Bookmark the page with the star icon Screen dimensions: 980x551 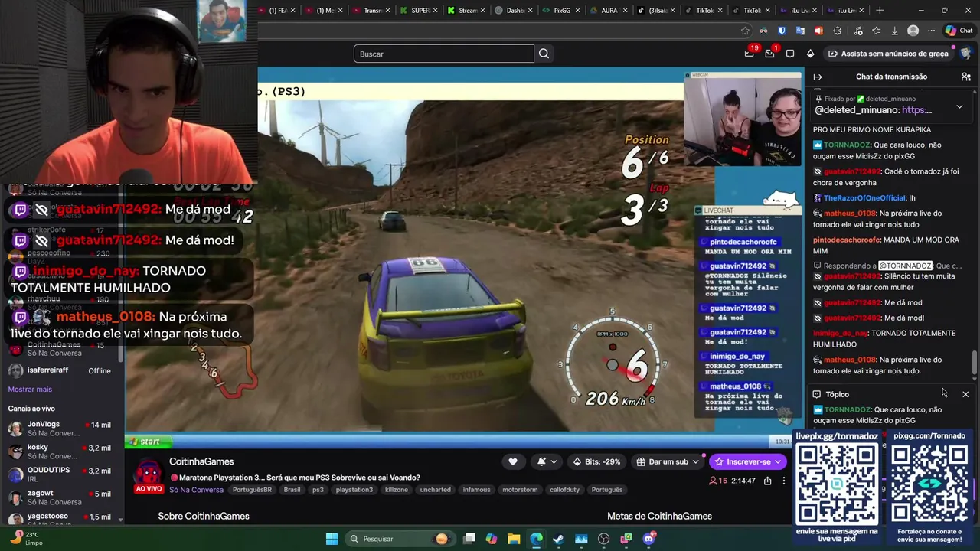[x=745, y=31]
